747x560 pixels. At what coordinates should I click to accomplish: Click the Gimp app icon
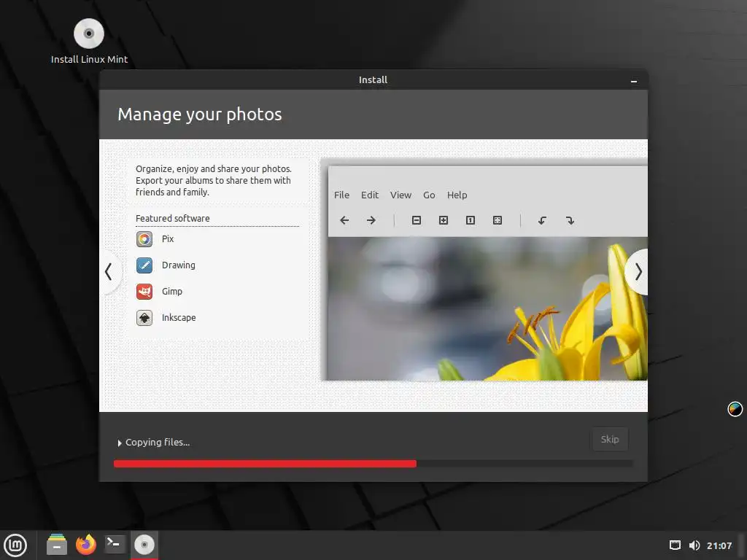click(x=144, y=292)
